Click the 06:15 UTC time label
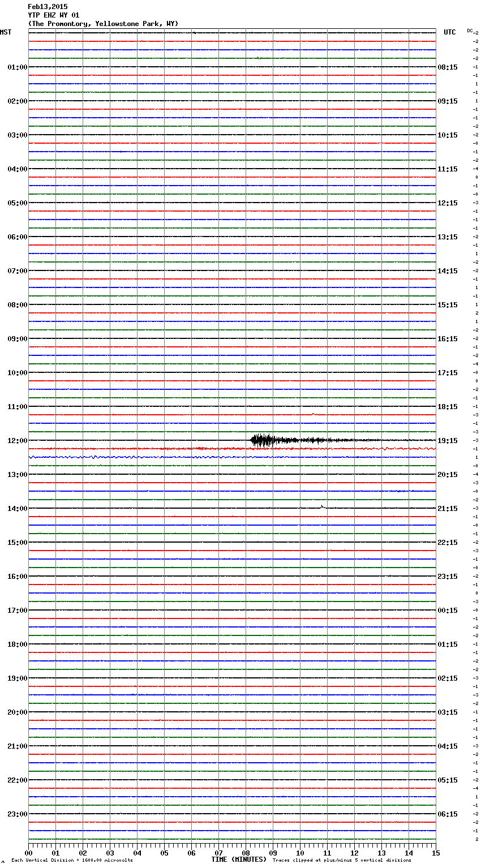This screenshot has height=868, width=481. pos(448,814)
